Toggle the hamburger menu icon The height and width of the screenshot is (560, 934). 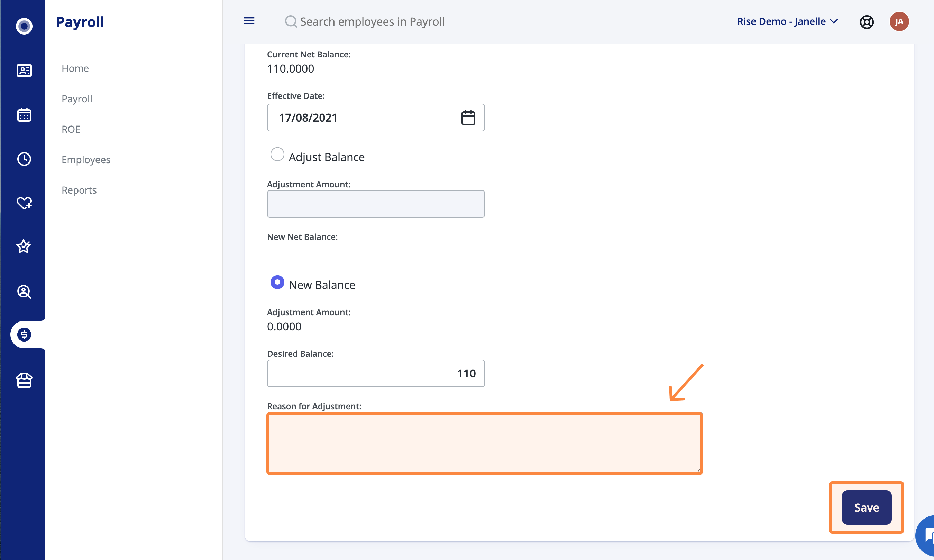(x=249, y=21)
